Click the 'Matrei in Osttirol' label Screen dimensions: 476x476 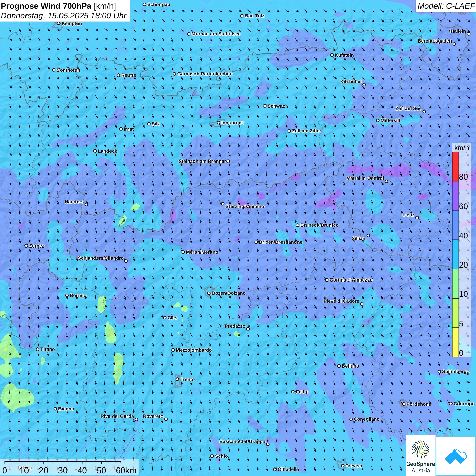[365, 178]
